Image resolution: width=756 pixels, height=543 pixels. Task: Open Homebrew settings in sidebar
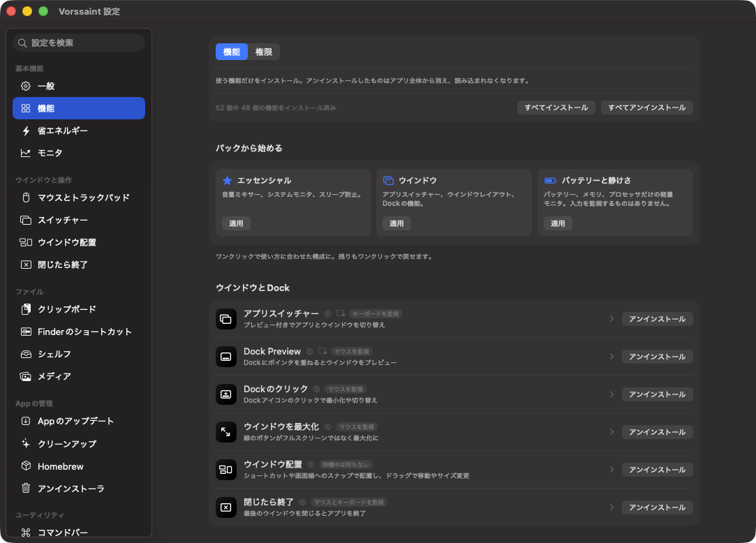pyautogui.click(x=79, y=466)
